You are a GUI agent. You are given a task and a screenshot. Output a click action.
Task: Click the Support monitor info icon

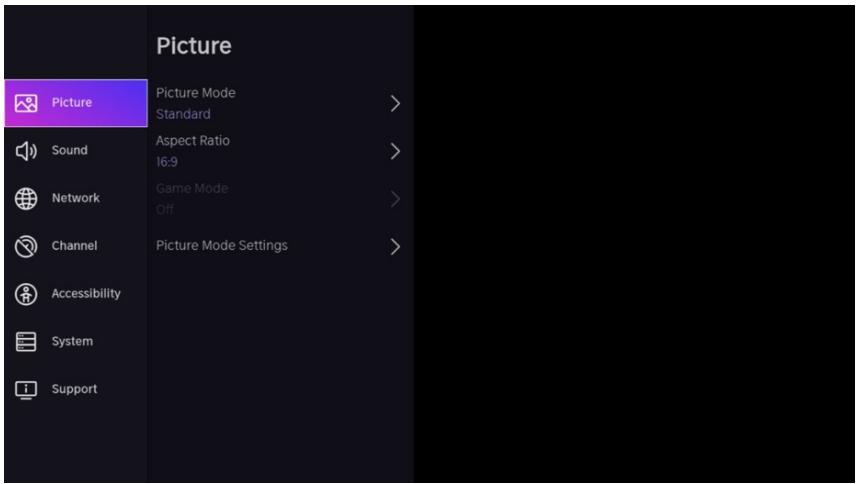click(x=26, y=389)
